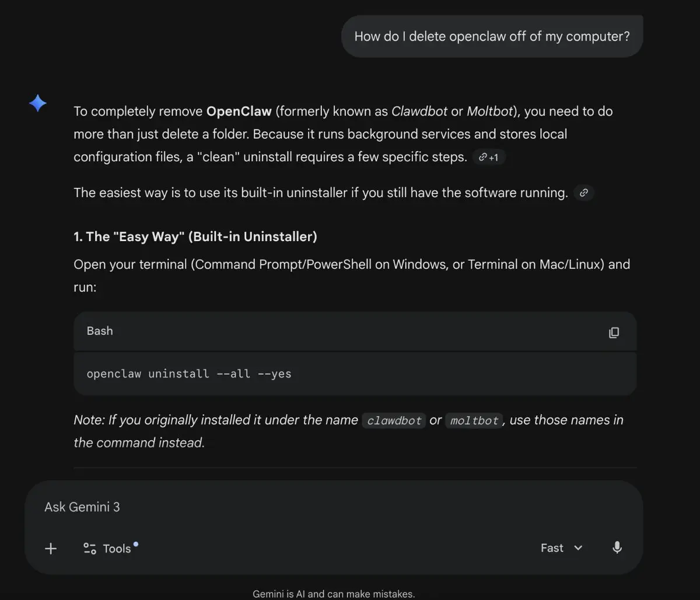Click the italic Moltbot name in the intro

(489, 111)
